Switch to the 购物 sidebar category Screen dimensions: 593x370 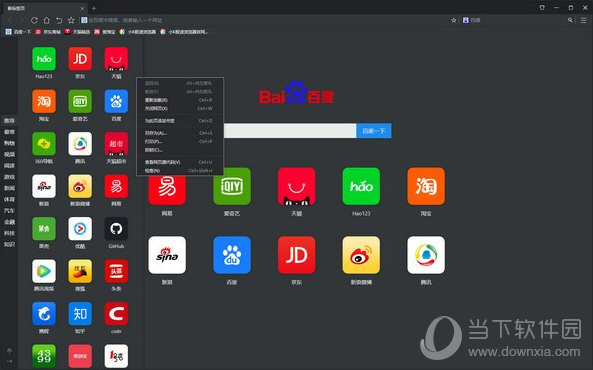coord(9,143)
